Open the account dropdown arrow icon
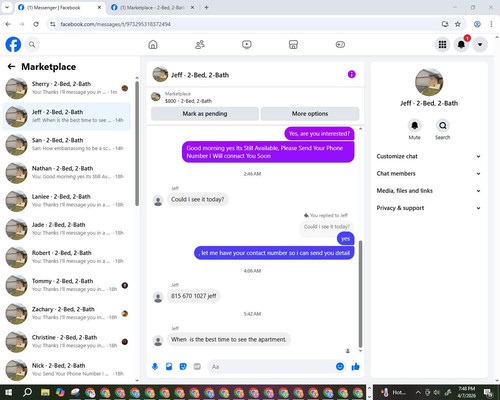The width and height of the screenshot is (500, 400). pos(480,44)
